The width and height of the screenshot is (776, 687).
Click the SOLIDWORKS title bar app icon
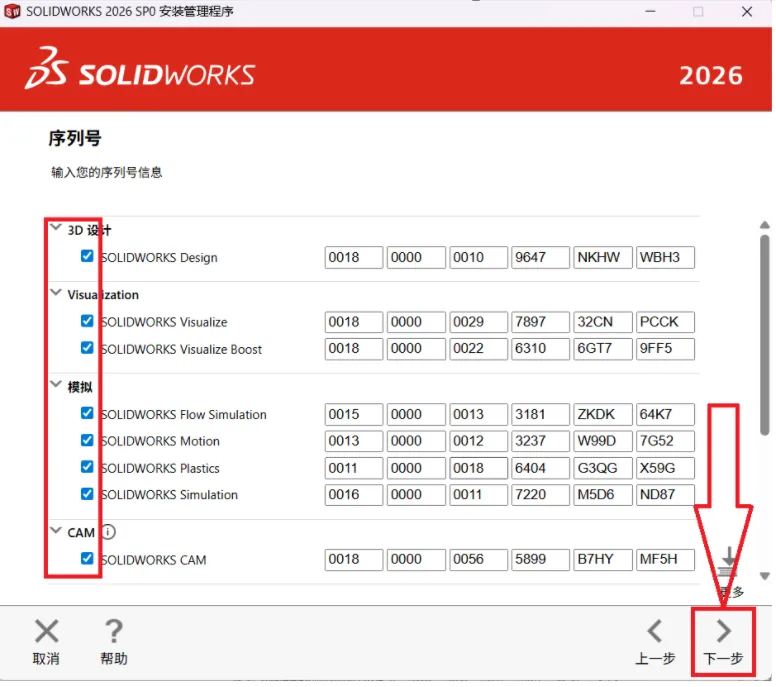click(x=12, y=11)
